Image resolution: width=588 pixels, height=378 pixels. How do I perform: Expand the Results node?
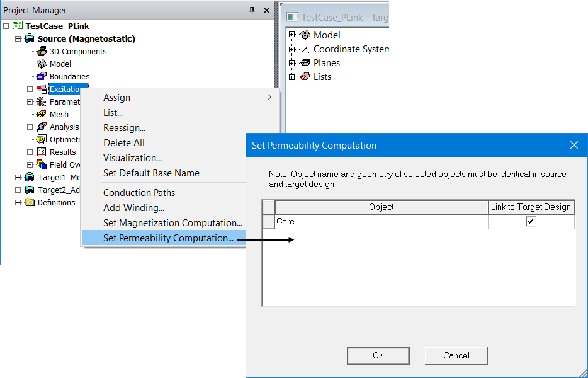click(x=30, y=152)
